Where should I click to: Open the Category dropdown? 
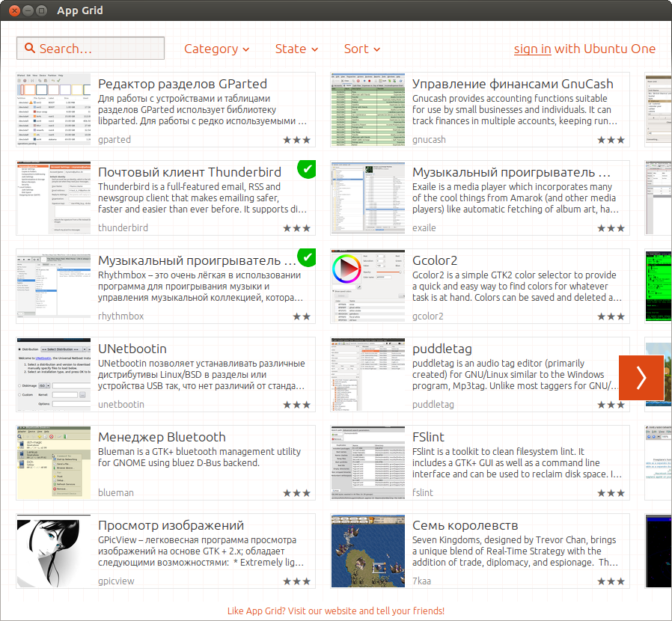[x=216, y=49]
